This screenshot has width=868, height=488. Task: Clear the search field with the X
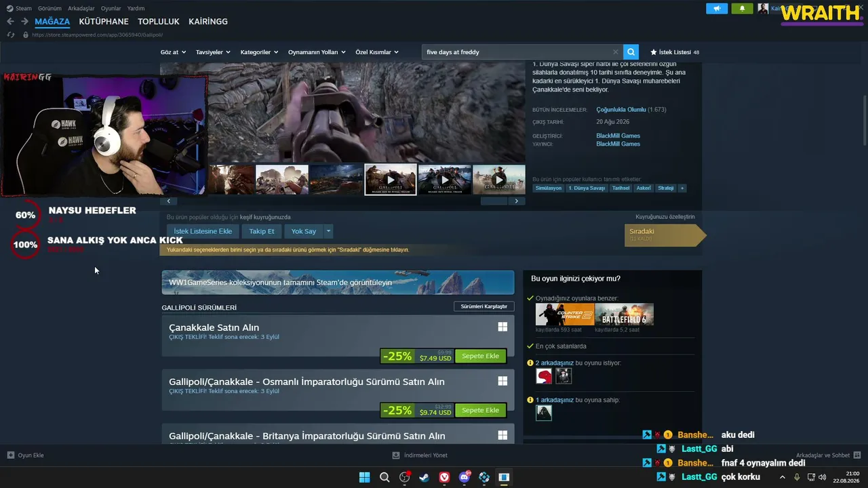(616, 52)
